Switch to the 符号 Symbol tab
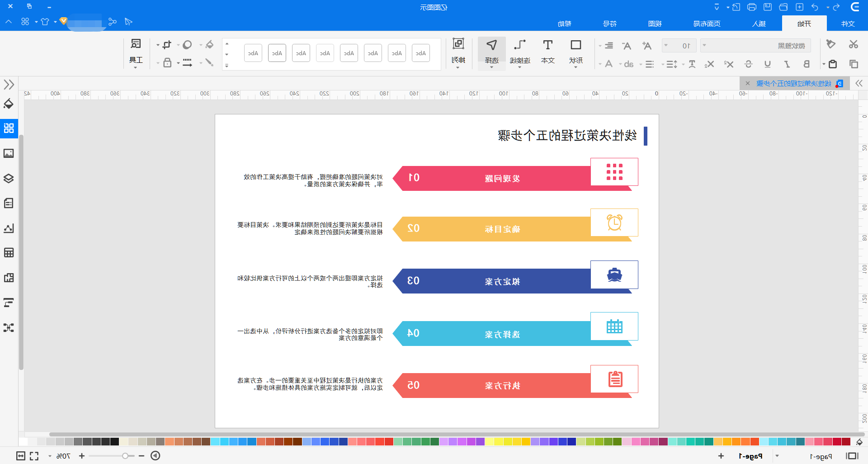 click(x=610, y=24)
